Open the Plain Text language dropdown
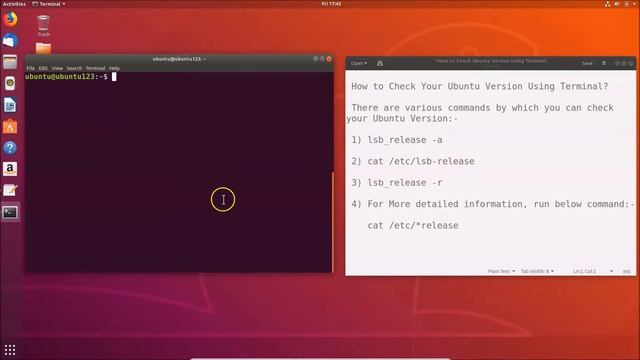This screenshot has height=360, width=640. click(x=502, y=271)
